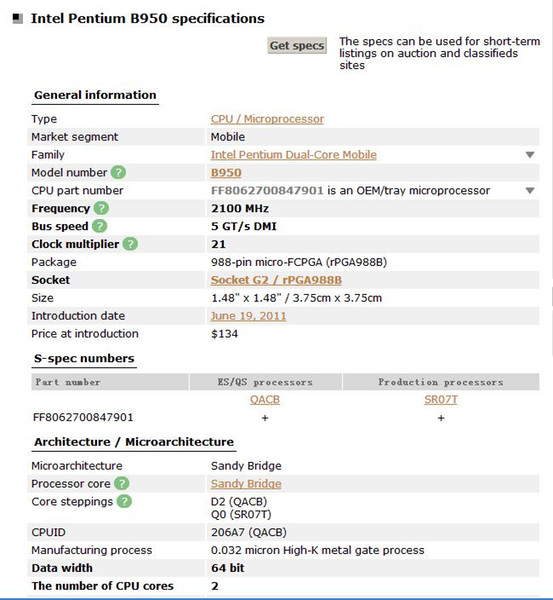Open the SR07T production S-spec link

441,399
